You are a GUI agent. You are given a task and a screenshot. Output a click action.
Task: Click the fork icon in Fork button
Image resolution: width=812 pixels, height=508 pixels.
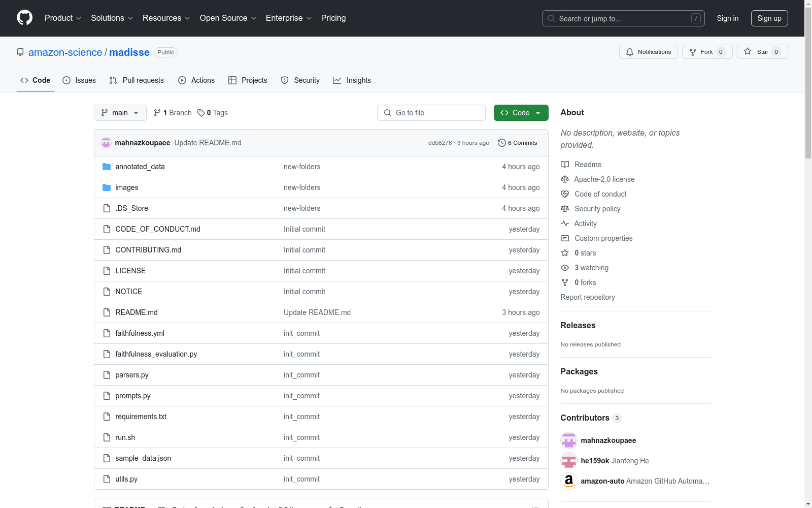[693, 52]
